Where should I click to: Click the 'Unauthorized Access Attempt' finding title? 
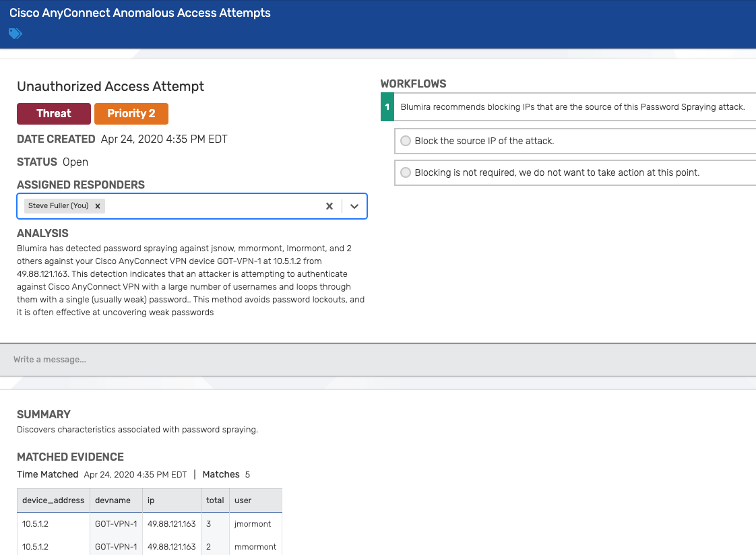pos(110,86)
